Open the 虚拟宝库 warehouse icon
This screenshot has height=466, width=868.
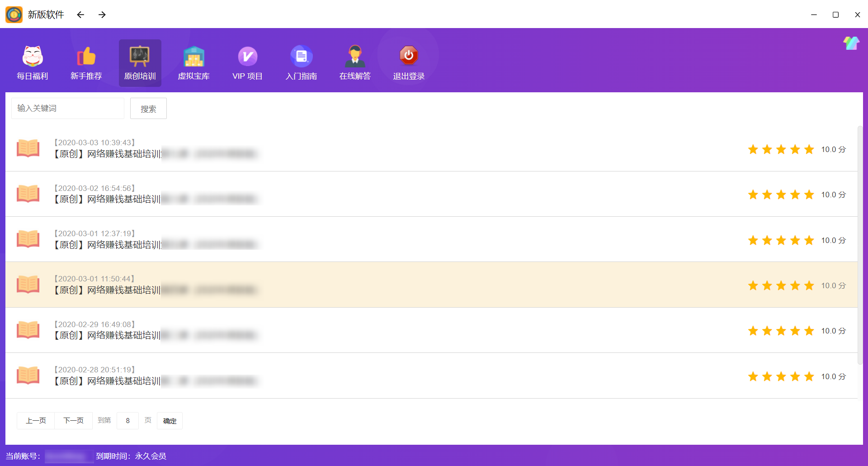point(193,57)
